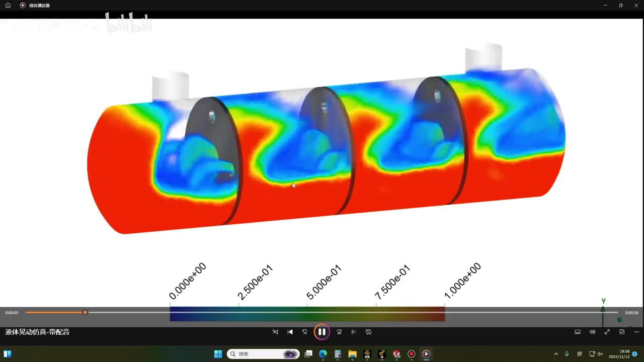Screen dimensions: 644x362
Task: Click the elapsed time 0:00:05
Action: click(12, 313)
